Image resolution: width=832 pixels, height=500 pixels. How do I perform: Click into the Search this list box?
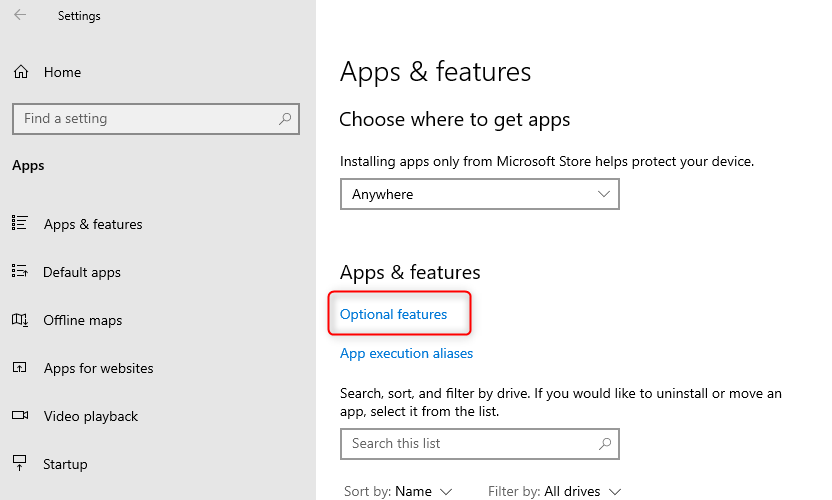coord(480,444)
